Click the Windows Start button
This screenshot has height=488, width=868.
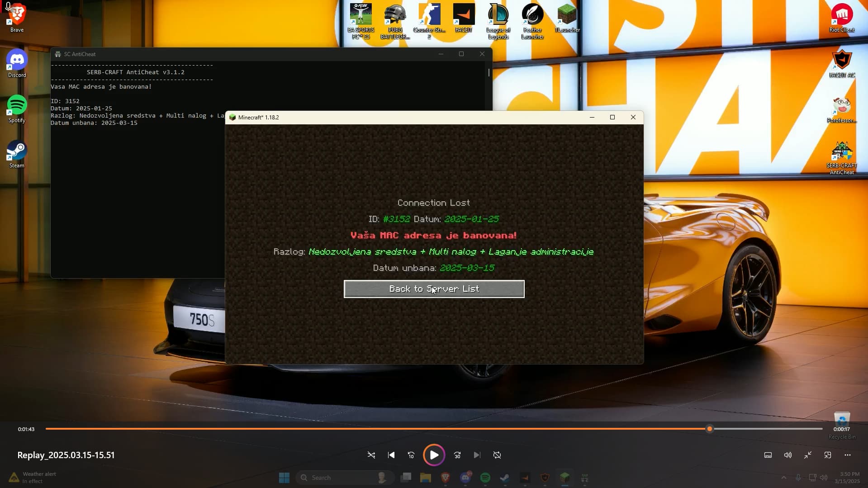(x=284, y=478)
